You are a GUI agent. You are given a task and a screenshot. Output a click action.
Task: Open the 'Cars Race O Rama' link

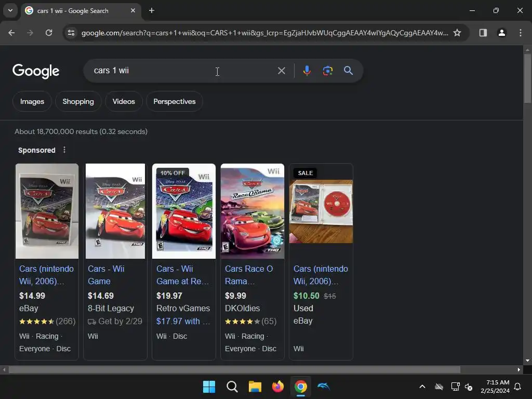[x=249, y=275]
